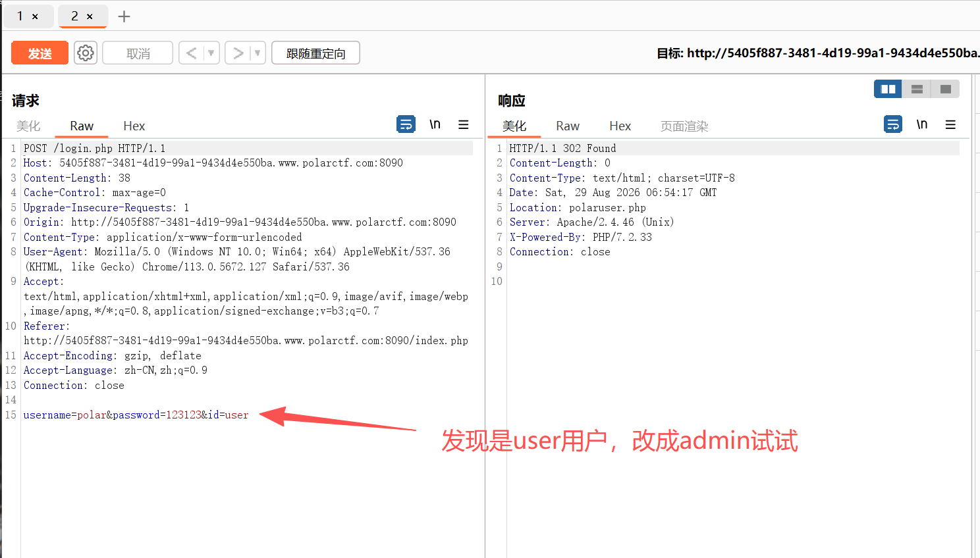The width and height of the screenshot is (980, 558).
Task: Expand the forward history dropdown arrow
Action: click(258, 53)
